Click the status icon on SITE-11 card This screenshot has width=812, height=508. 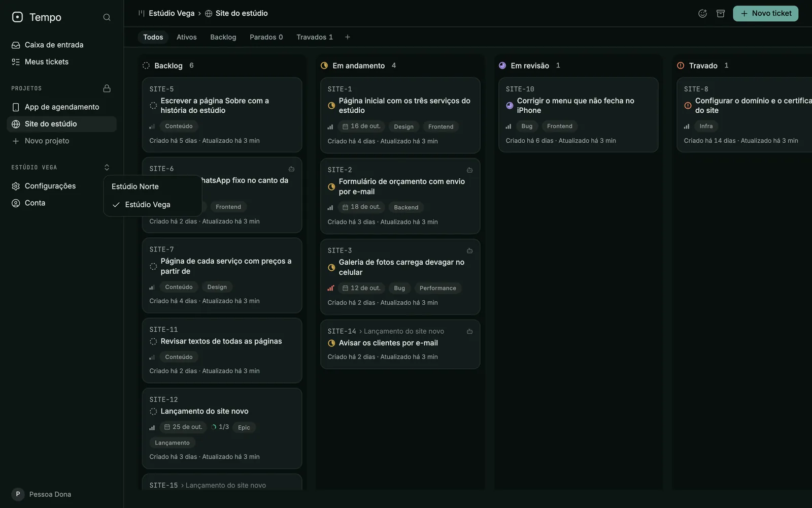point(153,341)
